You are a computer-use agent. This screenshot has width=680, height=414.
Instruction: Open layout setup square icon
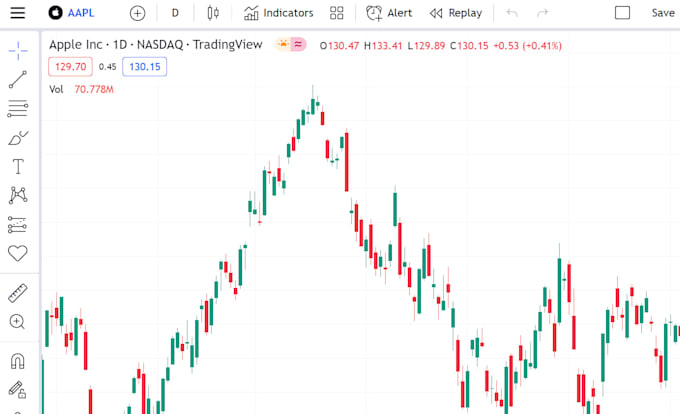point(622,13)
